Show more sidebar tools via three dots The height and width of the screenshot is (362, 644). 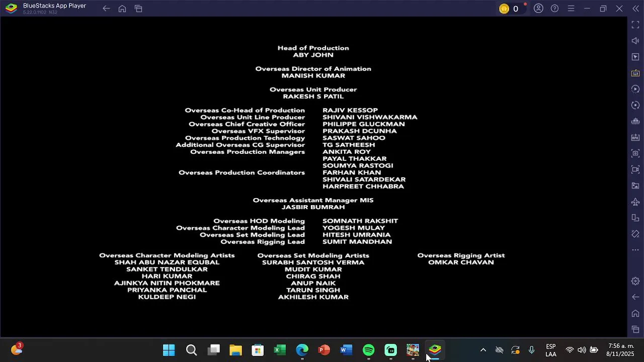click(635, 250)
